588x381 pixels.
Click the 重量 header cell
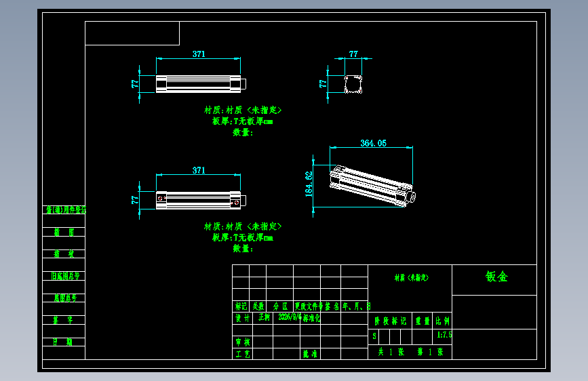[x=423, y=321]
